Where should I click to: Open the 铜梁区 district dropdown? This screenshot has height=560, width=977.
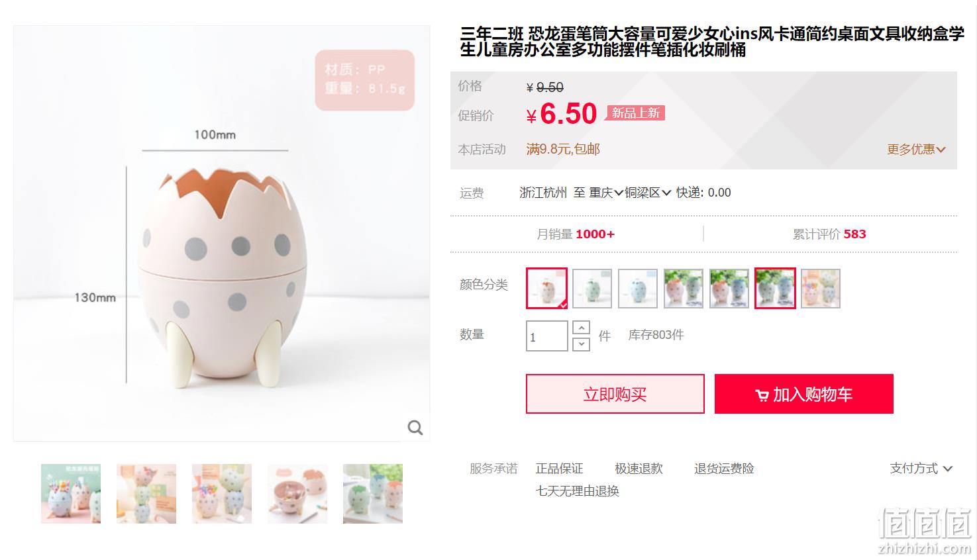(x=648, y=193)
